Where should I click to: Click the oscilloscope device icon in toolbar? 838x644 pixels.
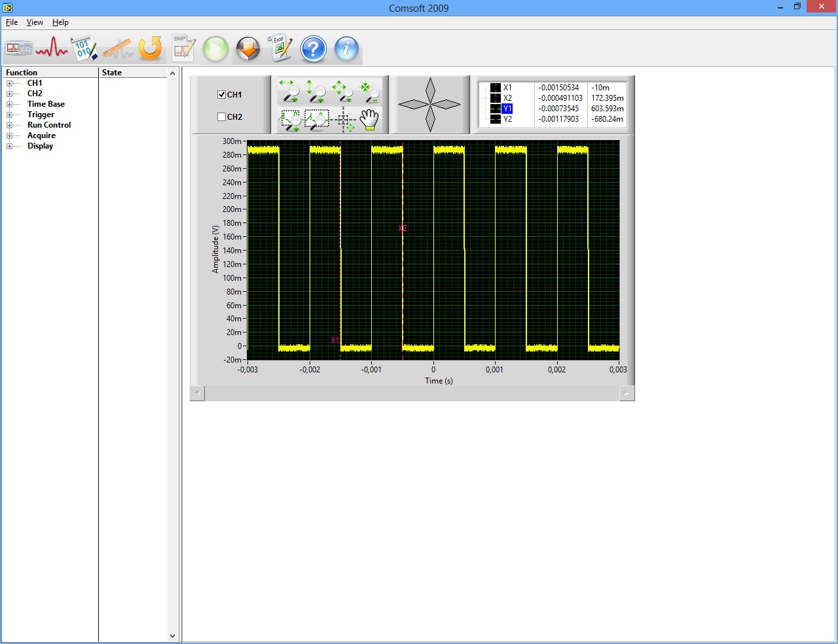(18, 49)
